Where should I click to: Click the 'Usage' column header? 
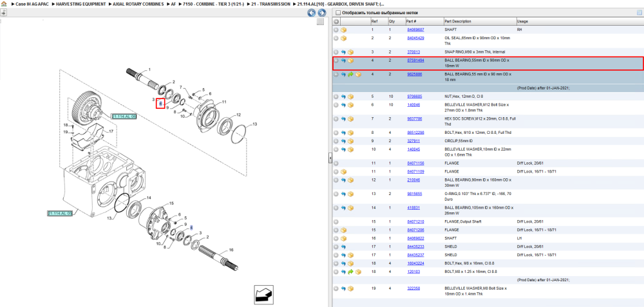pos(522,21)
